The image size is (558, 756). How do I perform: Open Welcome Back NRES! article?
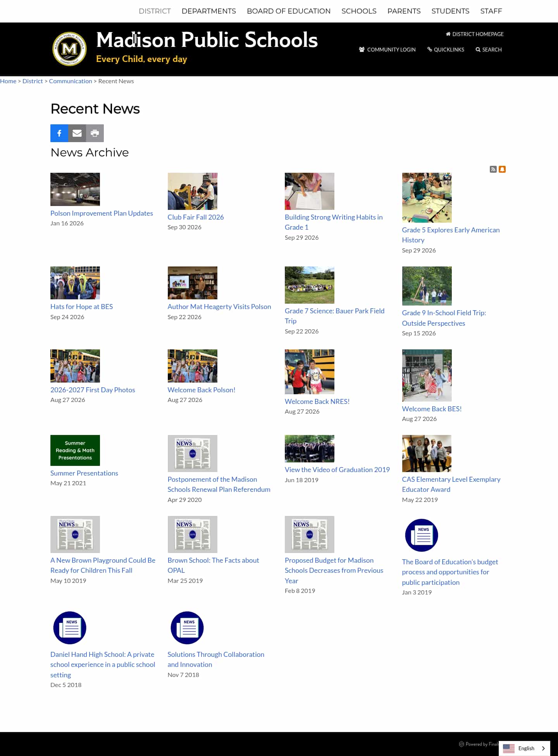tap(317, 401)
